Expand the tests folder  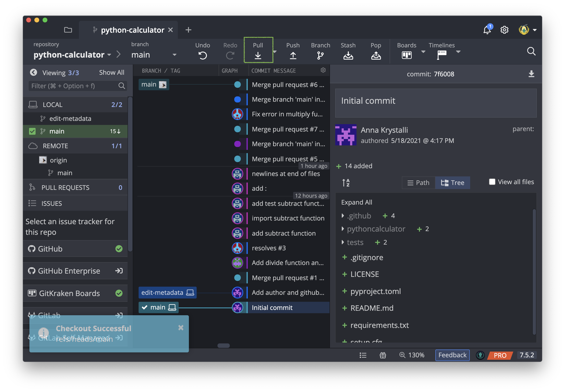342,242
